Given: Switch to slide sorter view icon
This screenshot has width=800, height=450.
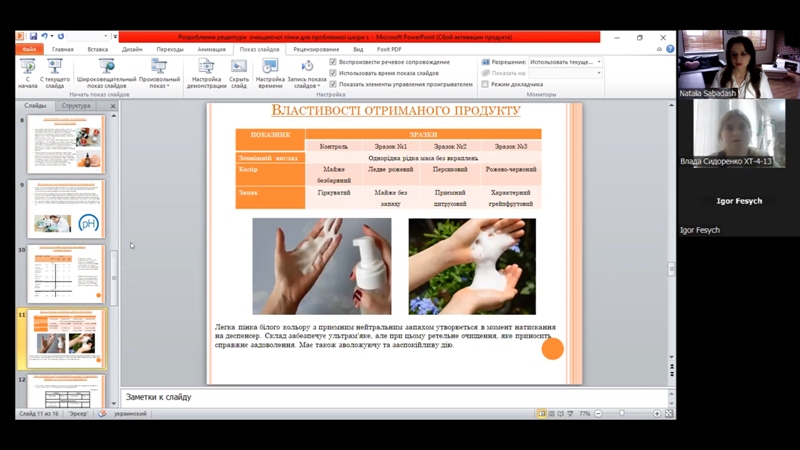Looking at the screenshot, I should tap(552, 414).
